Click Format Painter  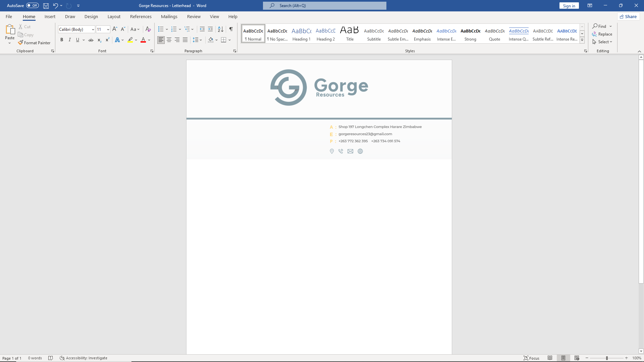tap(34, 43)
